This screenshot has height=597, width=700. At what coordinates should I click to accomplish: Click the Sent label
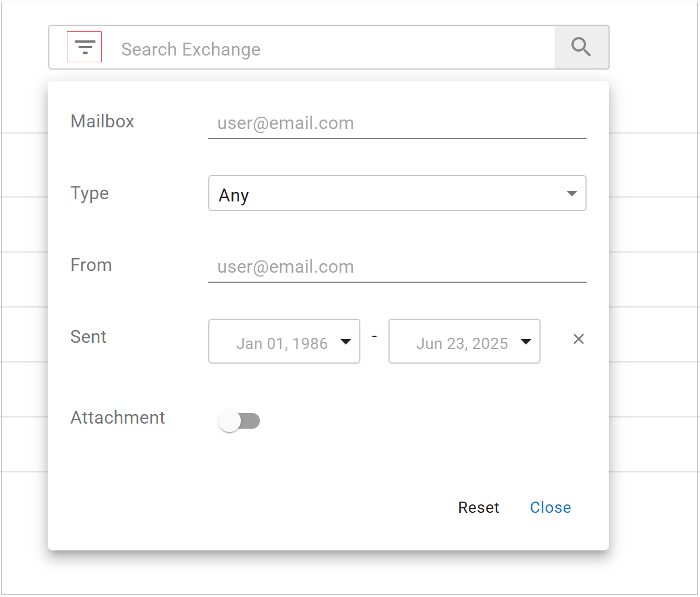click(x=89, y=337)
